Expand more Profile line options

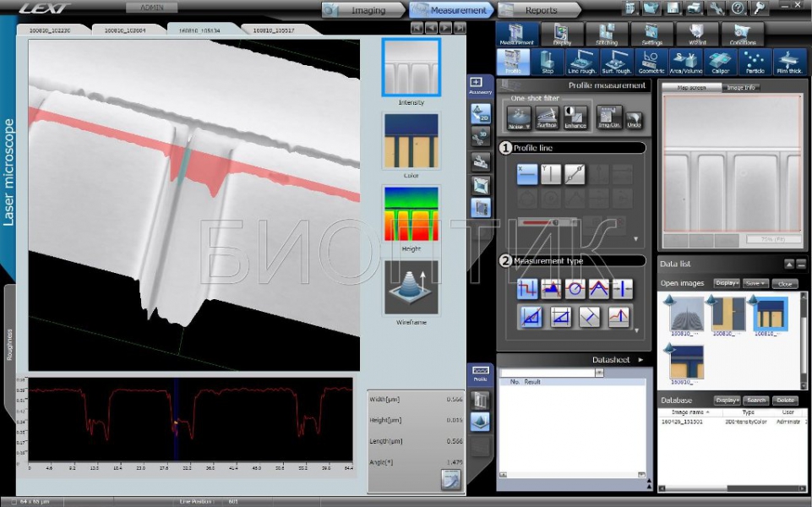(636, 239)
